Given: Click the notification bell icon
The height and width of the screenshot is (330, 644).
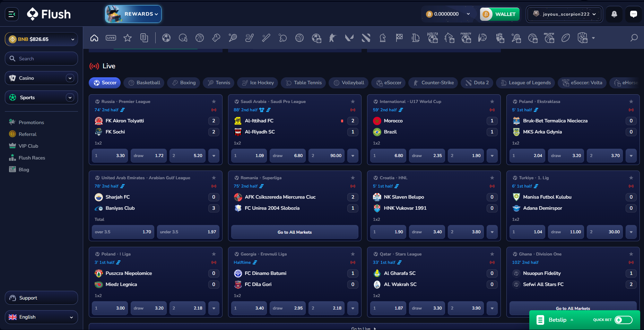Looking at the screenshot, I should [614, 14].
